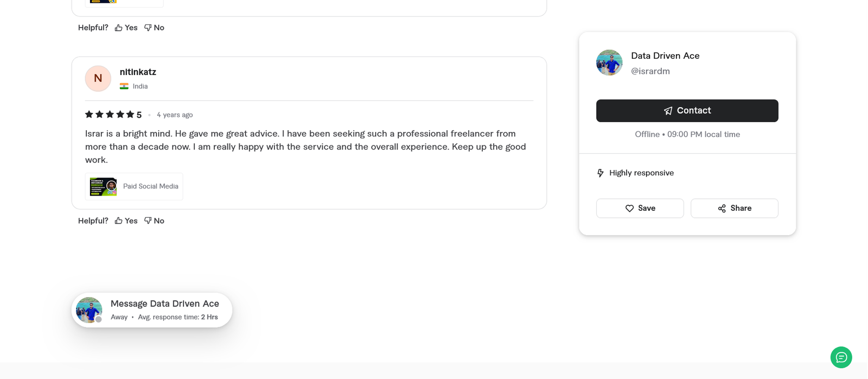Toggle Yes helpful on nitinkatz's review
The width and height of the screenshot is (868, 379).
click(x=126, y=220)
